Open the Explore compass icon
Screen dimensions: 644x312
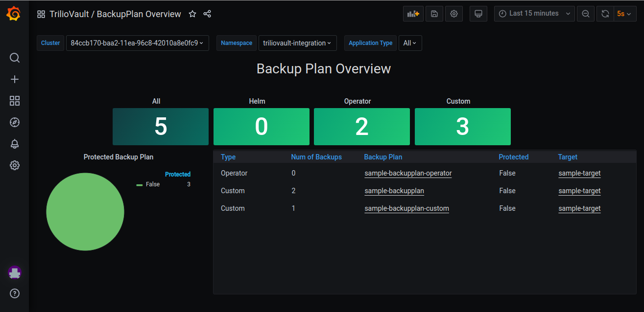click(x=15, y=122)
